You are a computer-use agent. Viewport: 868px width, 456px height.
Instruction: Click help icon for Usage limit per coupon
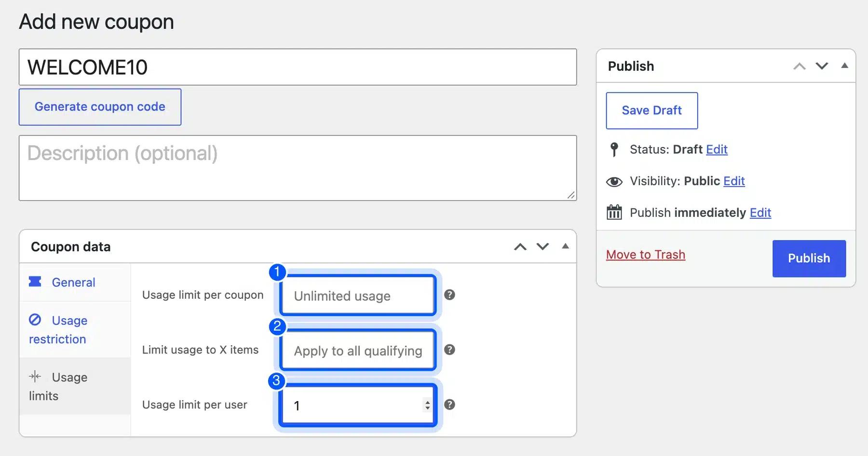click(x=449, y=295)
